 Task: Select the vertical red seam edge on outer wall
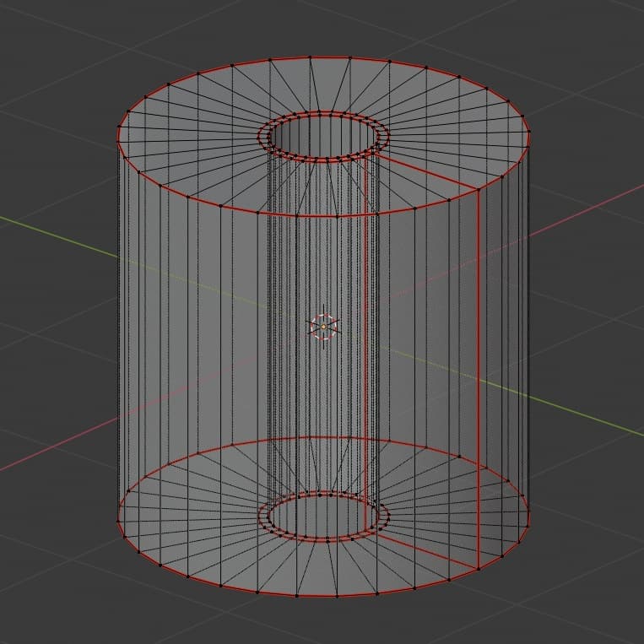479,380
